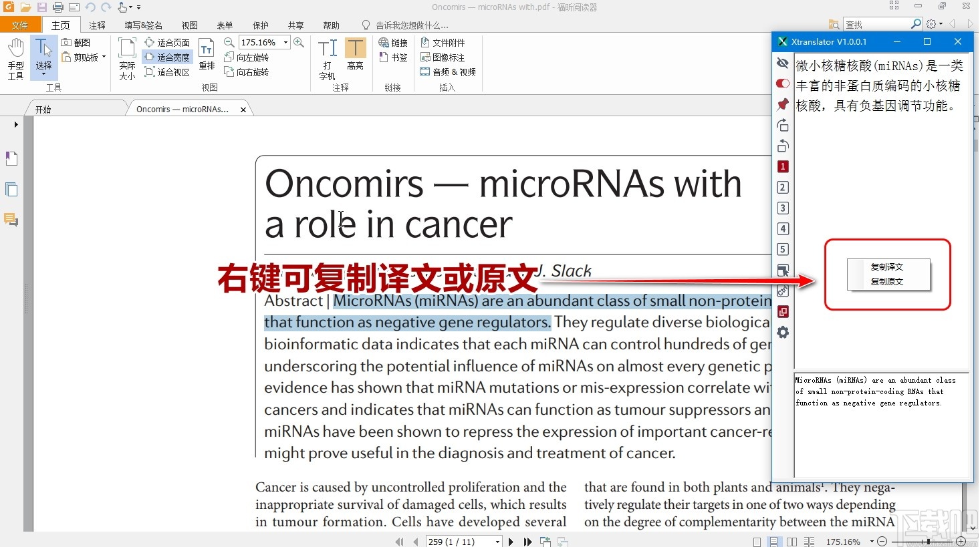Open Xtranslator settings gear icon
Image resolution: width=980 pixels, height=547 pixels.
(783, 333)
